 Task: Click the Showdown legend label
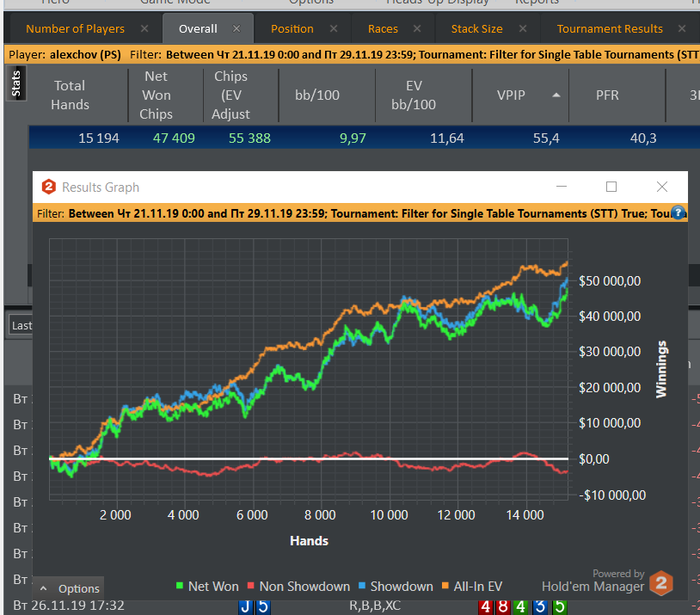401,586
